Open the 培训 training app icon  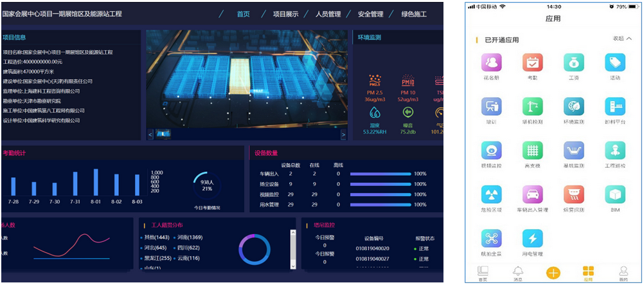pos(491,107)
